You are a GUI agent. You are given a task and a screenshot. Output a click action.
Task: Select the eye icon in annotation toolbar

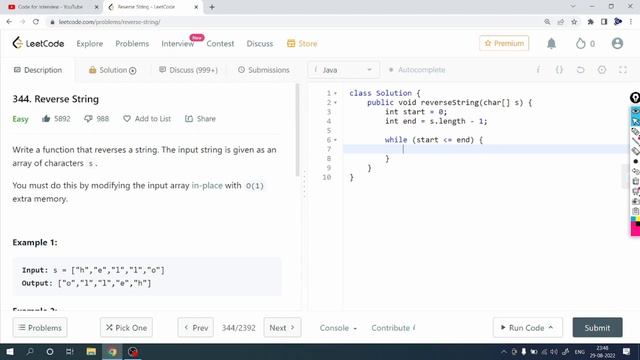tap(636, 111)
